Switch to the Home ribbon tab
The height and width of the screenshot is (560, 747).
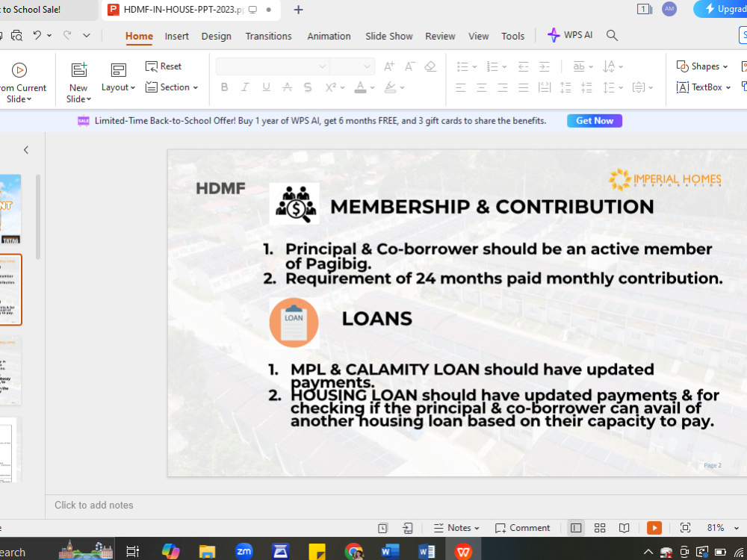(139, 36)
